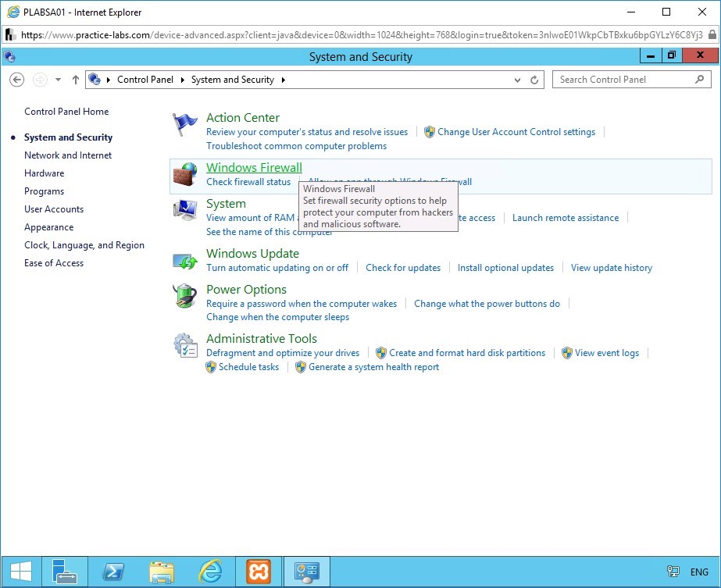Click Change User Account Control settings
The height and width of the screenshot is (588, 721).
pos(516,132)
